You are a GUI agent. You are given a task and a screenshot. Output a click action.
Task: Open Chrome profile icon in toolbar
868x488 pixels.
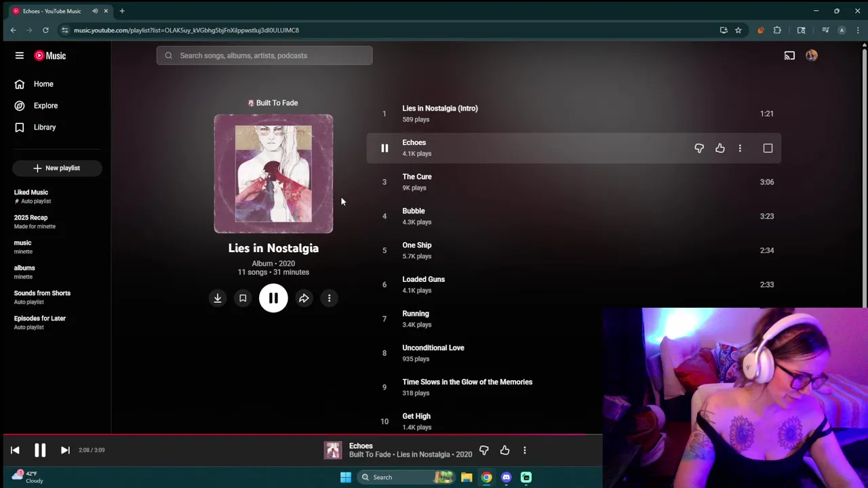pos(842,30)
